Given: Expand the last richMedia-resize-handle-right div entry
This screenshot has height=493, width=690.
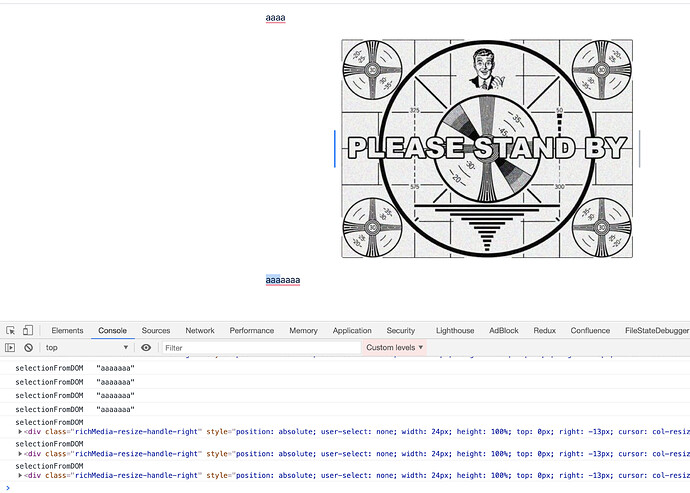Looking at the screenshot, I should coord(20,475).
